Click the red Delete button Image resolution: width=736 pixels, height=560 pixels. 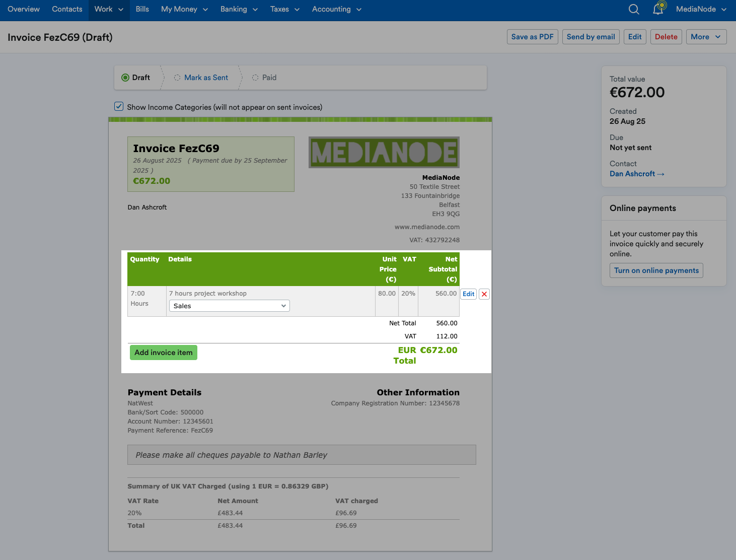click(x=666, y=37)
